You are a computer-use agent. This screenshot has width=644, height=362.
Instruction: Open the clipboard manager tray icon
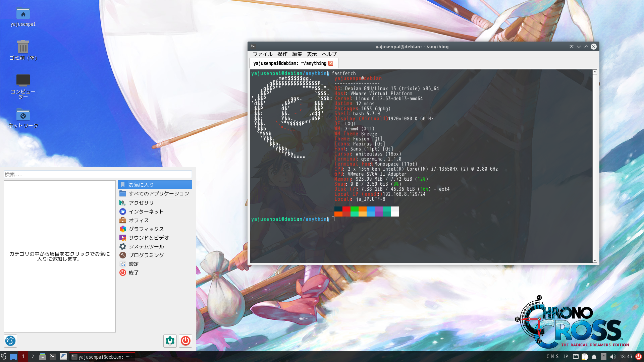(585, 357)
